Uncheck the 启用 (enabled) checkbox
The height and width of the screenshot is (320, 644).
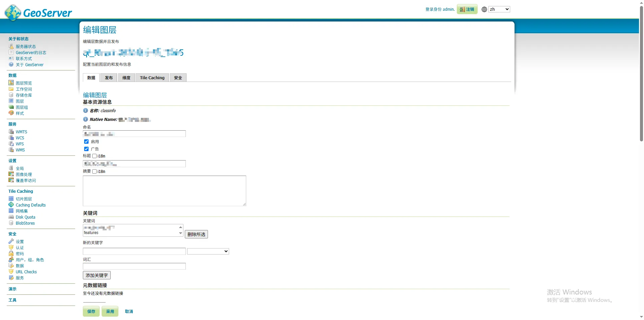coord(86,142)
